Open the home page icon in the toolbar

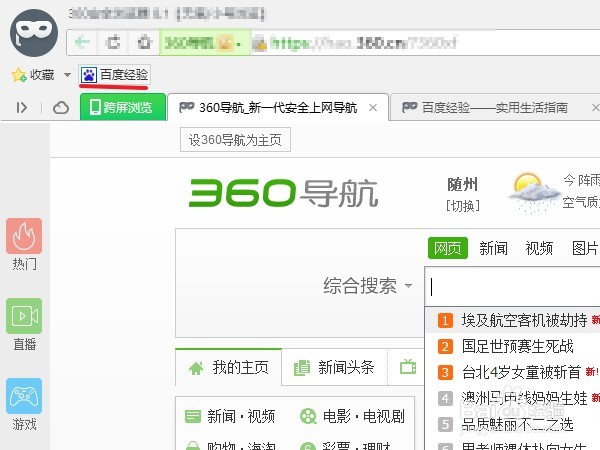[x=144, y=42]
